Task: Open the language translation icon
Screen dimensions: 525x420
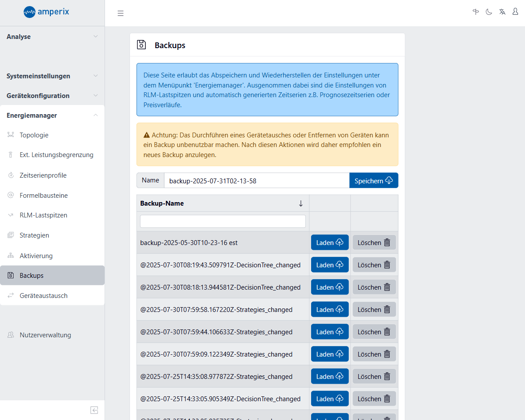Action: point(502,12)
